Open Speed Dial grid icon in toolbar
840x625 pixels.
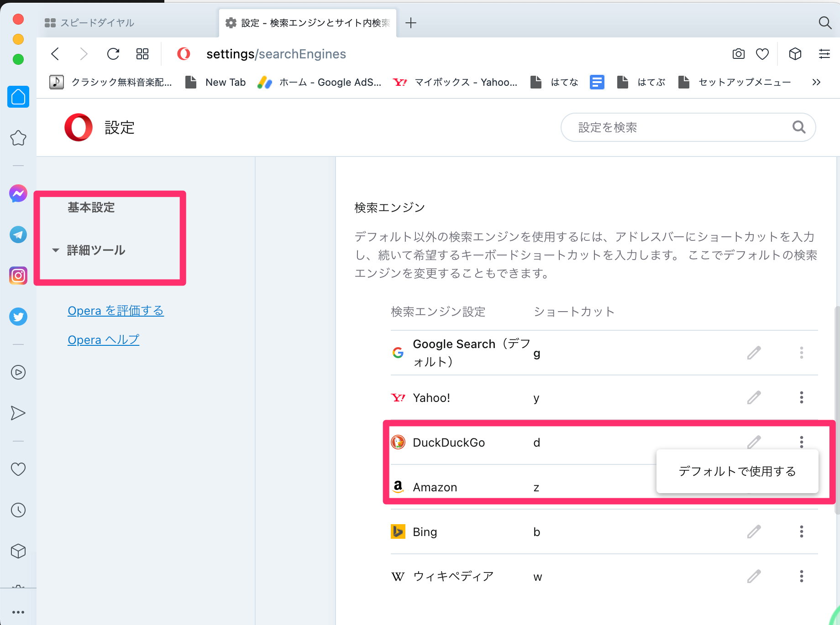[x=142, y=54]
